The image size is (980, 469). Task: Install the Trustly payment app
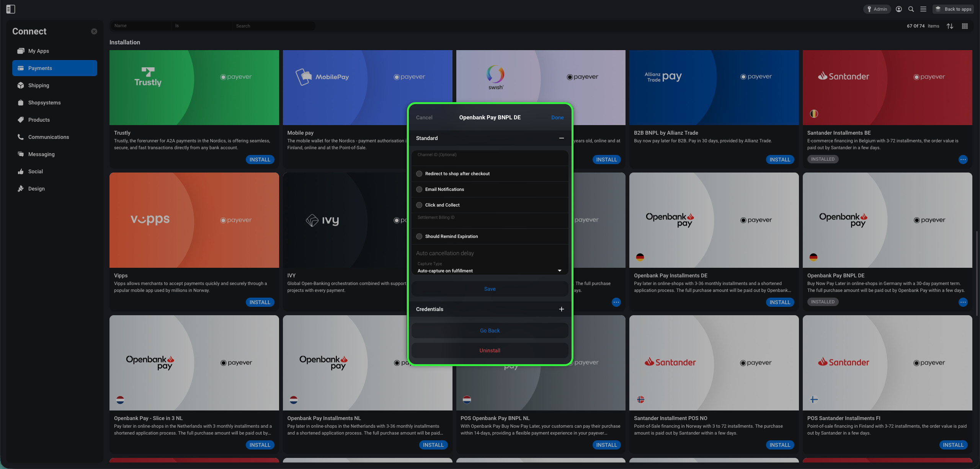260,160
